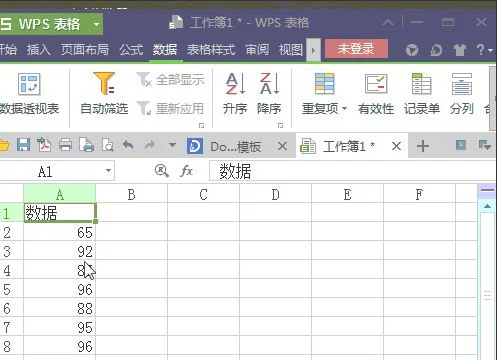The image size is (497, 360).
Task: Select column A header
Action: (x=60, y=194)
